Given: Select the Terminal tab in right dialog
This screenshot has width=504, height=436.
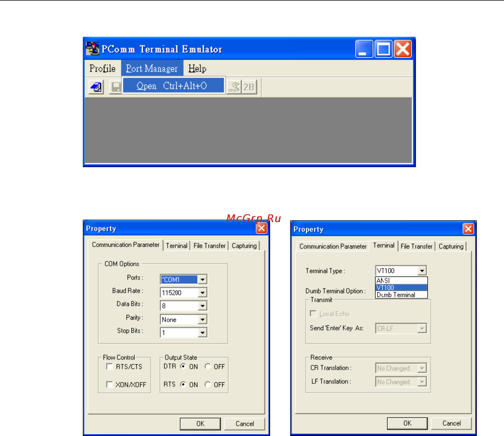Looking at the screenshot, I should (384, 245).
